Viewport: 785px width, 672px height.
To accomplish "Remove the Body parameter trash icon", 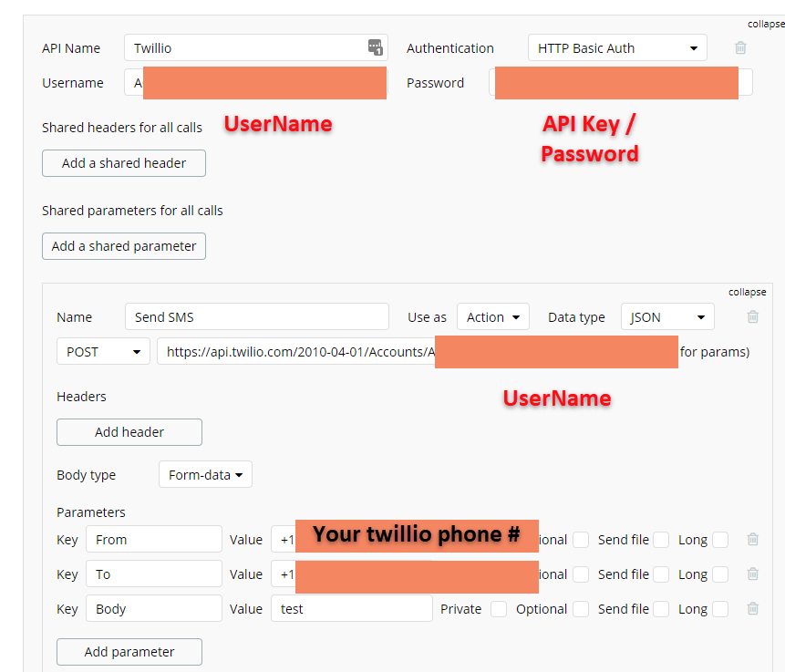I will pos(752,608).
